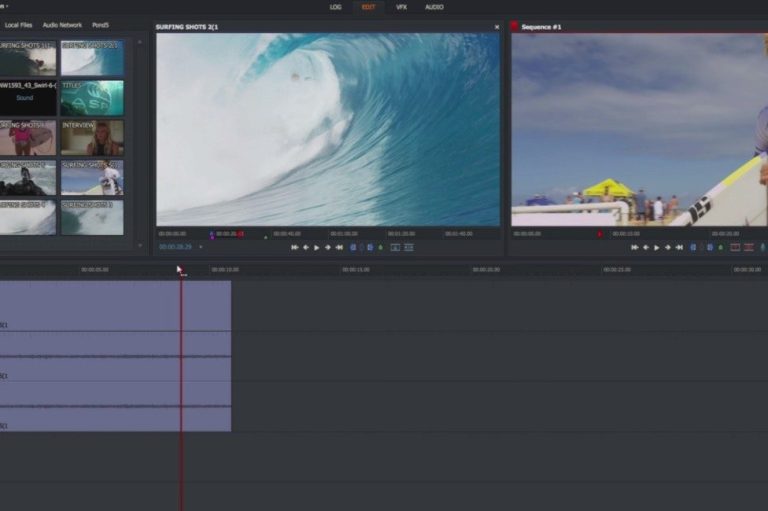The image size is (768, 511).
Task: Open the VFX workspace tab
Action: pos(402,7)
